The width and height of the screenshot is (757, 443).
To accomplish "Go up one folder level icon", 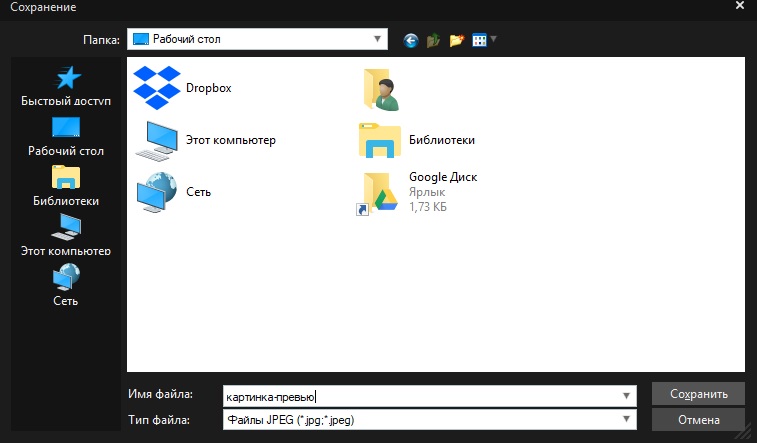I will click(433, 40).
